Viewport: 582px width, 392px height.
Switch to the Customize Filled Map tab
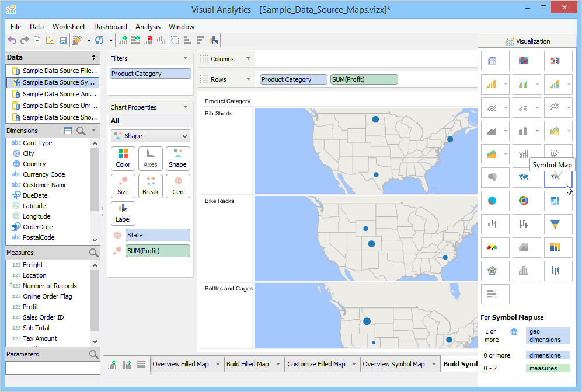click(x=316, y=364)
